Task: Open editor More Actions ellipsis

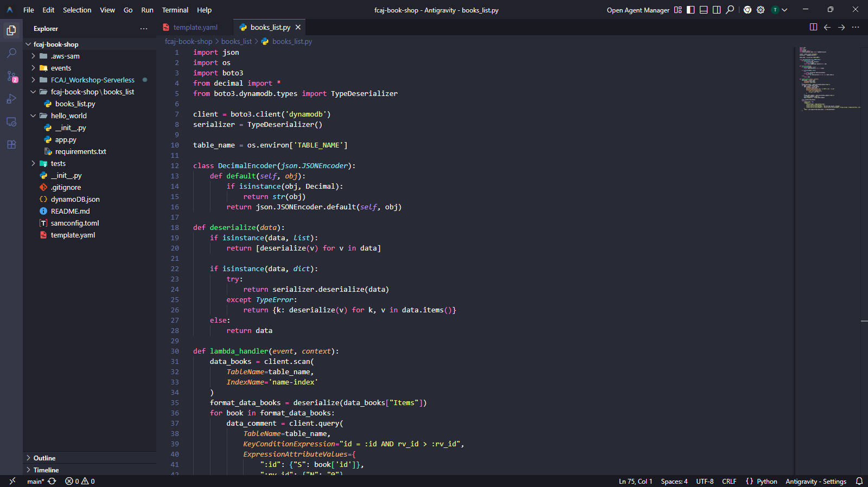Action: point(856,27)
